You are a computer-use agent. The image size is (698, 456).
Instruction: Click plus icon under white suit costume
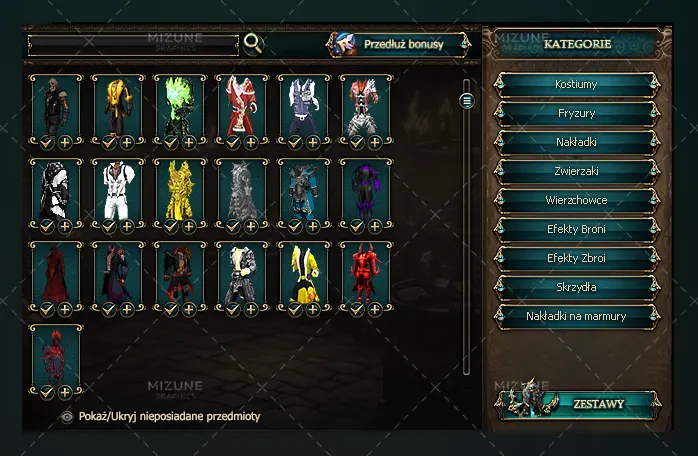[x=127, y=226]
